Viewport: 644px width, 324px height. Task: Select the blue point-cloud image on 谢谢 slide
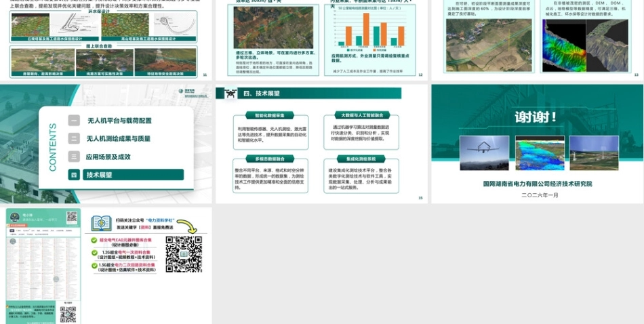pyautogui.click(x=540, y=153)
